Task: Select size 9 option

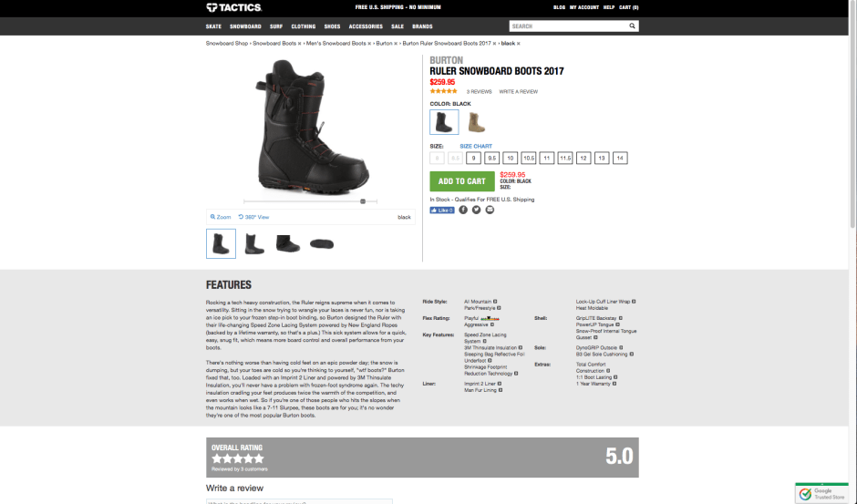Action: coord(473,158)
